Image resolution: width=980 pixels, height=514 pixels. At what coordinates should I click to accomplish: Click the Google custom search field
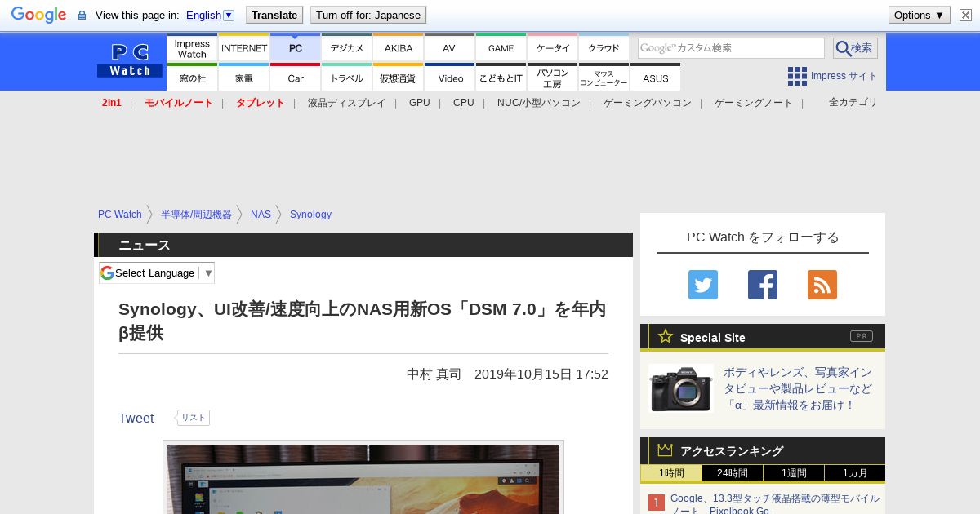click(731, 48)
